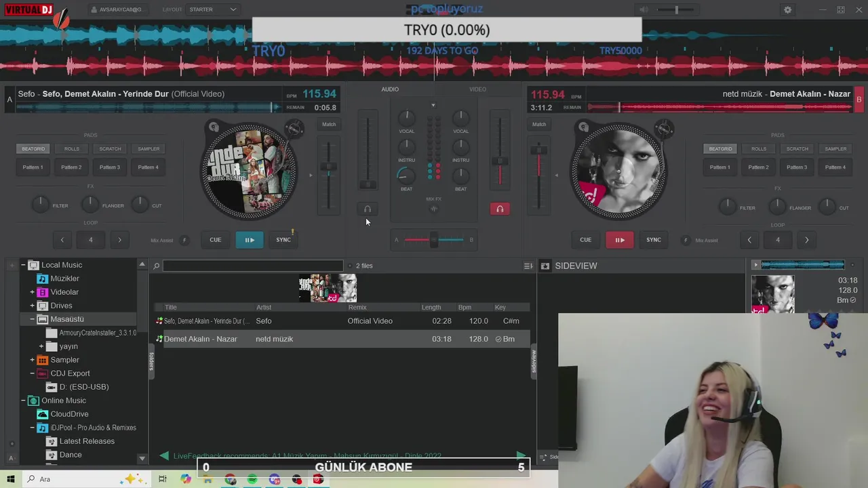Trigger the Pattern 2 pad on deck B
The image size is (868, 488).
759,167
